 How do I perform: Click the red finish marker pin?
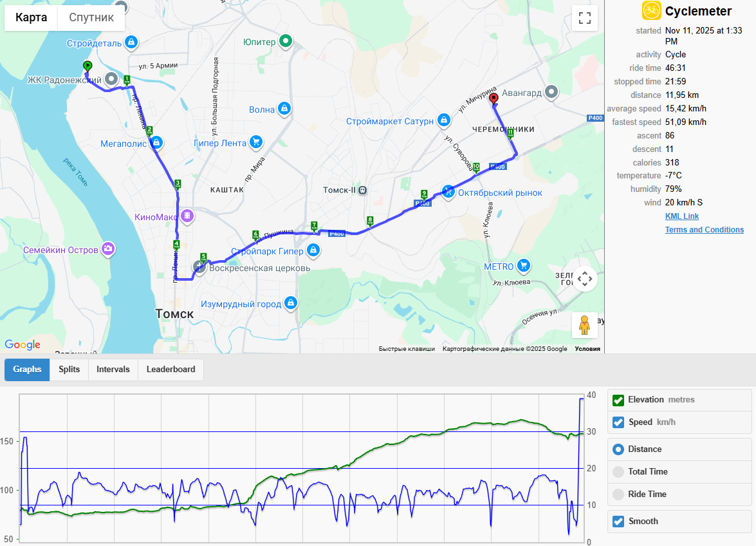click(x=493, y=99)
